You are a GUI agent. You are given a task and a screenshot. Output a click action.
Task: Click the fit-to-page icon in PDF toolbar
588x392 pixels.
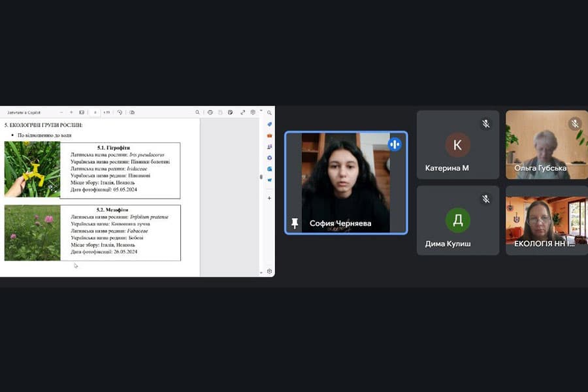pos(82,112)
